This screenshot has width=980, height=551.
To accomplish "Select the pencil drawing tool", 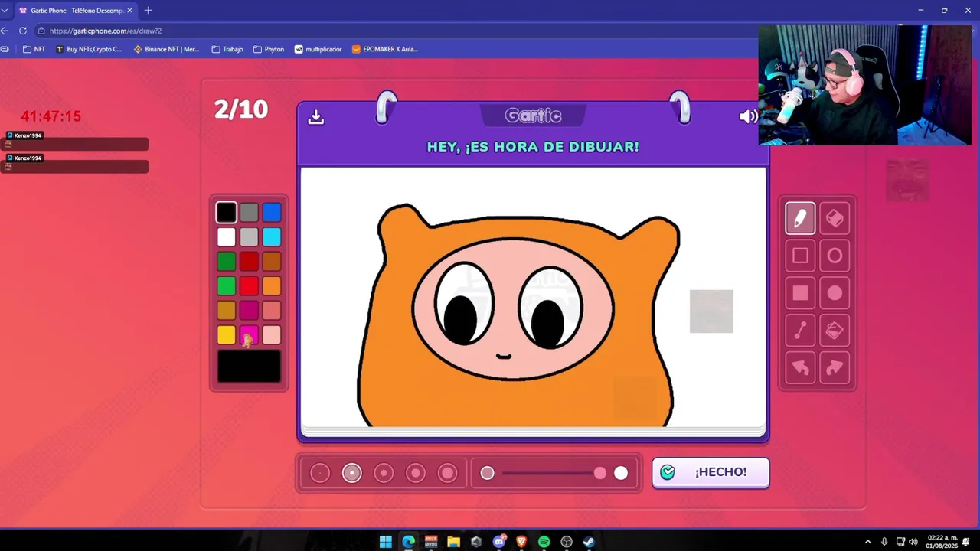I will point(800,219).
